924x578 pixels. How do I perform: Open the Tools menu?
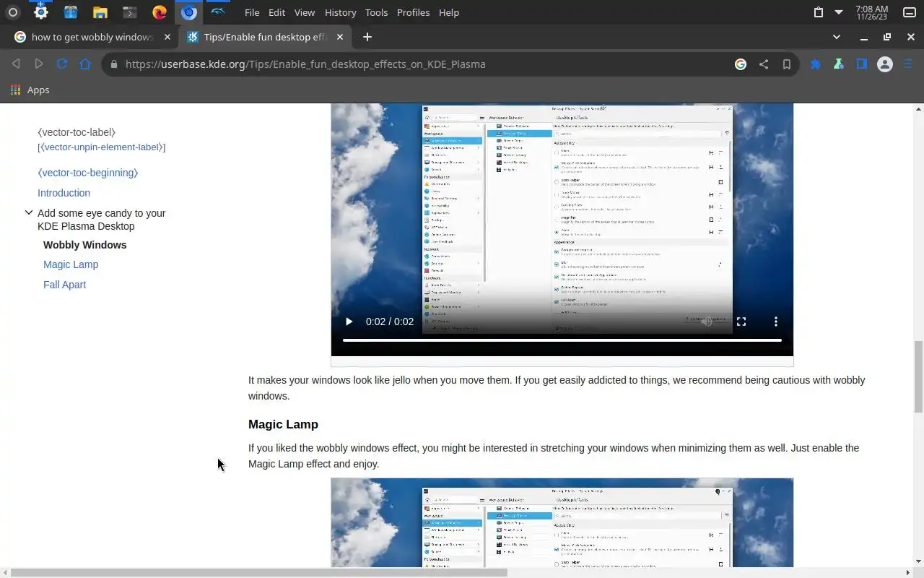pyautogui.click(x=376, y=12)
